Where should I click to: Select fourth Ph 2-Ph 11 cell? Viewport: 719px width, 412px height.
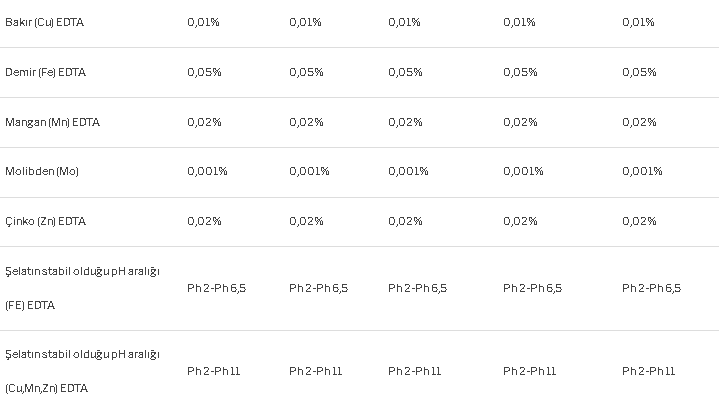pyautogui.click(x=530, y=372)
